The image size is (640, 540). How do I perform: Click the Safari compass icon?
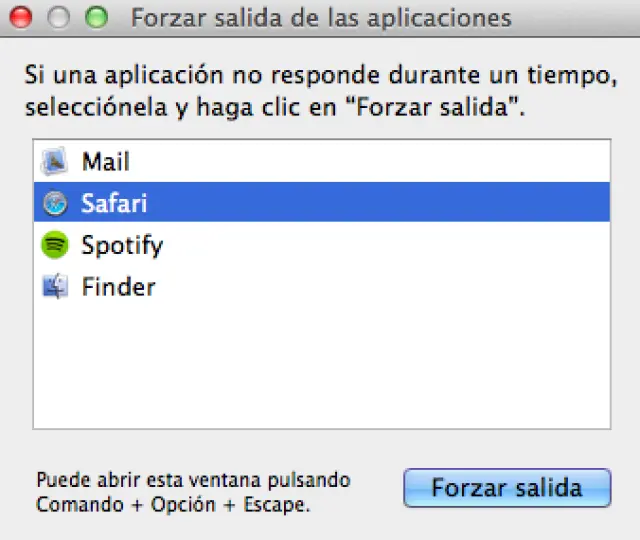point(54,204)
